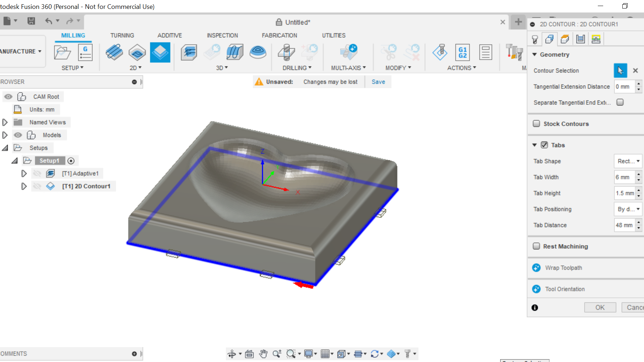Click the OK button
Image resolution: width=644 pixels, height=362 pixels.
[600, 307]
